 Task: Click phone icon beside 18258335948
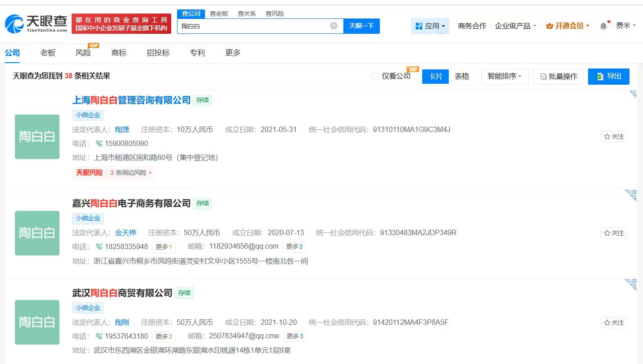99,247
